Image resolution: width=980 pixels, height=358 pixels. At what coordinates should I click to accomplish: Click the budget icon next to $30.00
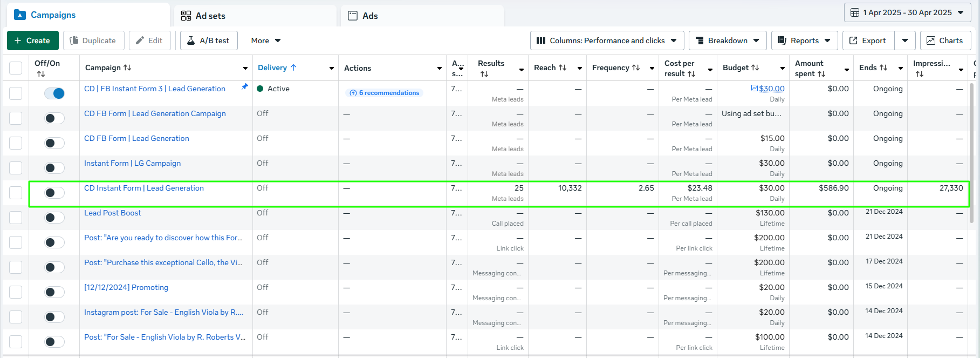pos(754,89)
